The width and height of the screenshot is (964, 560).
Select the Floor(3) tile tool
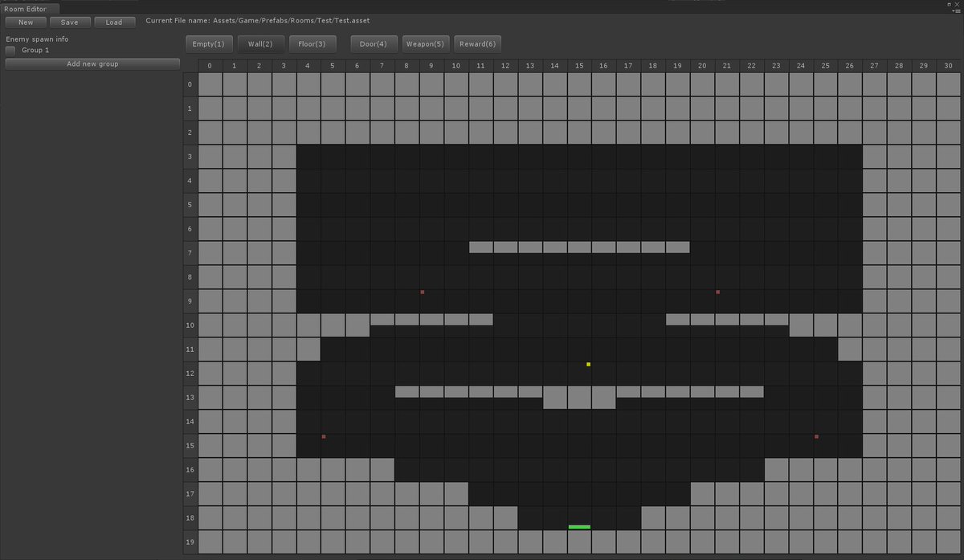tap(312, 44)
